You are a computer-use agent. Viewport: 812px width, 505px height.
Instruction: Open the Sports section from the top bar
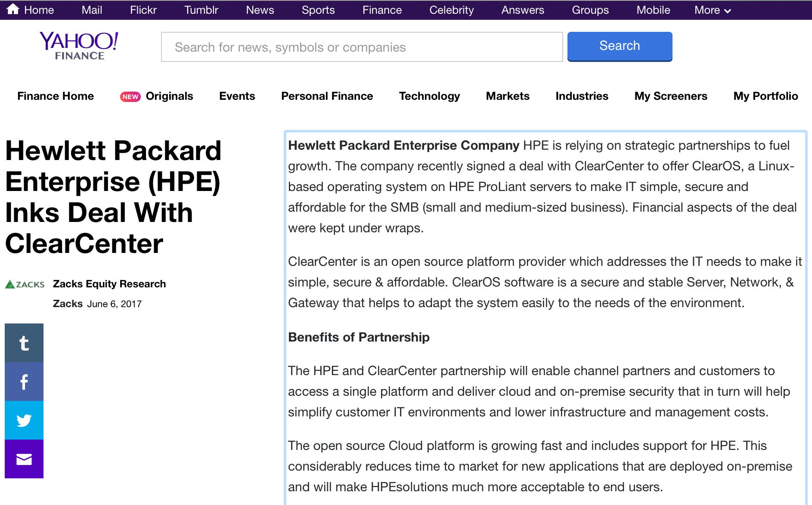[318, 9]
